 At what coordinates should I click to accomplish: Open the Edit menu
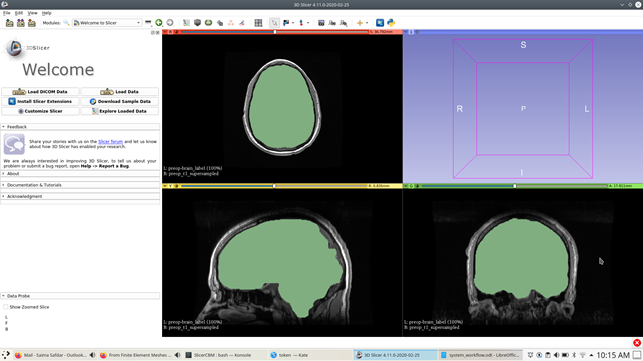pos(19,13)
